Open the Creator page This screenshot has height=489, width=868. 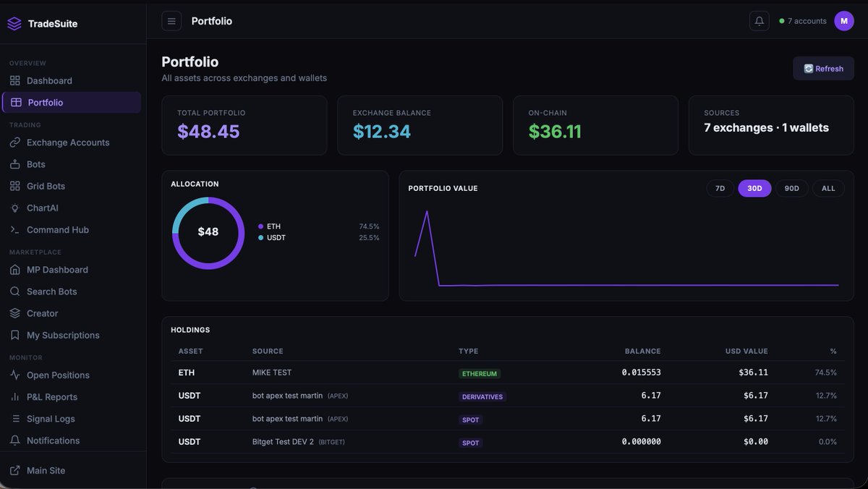pos(72,313)
